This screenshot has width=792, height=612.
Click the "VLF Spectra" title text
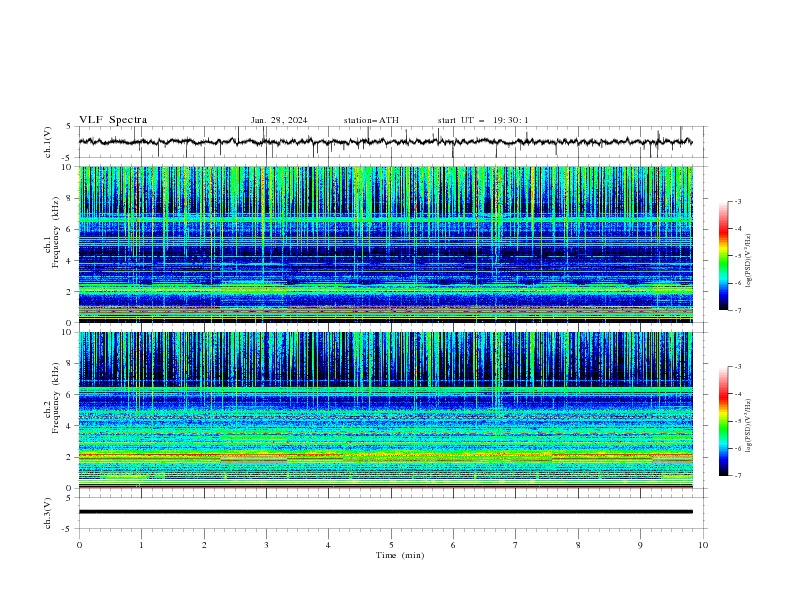113,120
